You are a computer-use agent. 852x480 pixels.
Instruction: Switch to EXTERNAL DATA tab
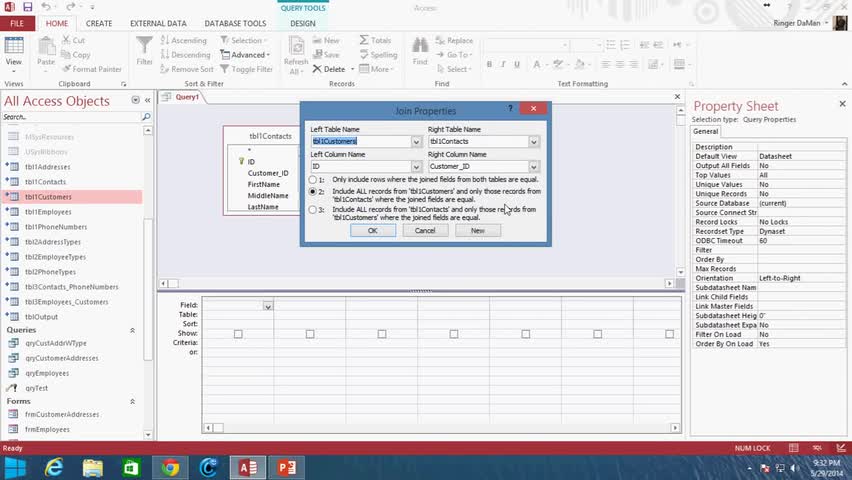(x=158, y=23)
